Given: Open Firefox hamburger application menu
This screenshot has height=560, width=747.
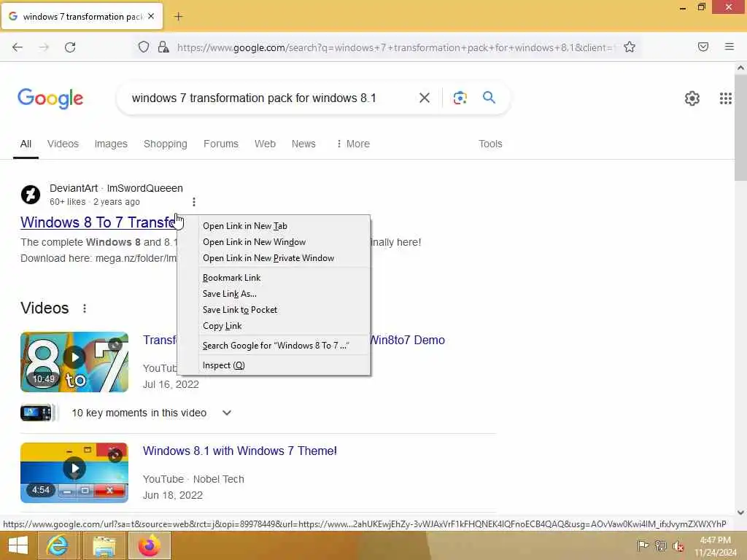Looking at the screenshot, I should 729,47.
